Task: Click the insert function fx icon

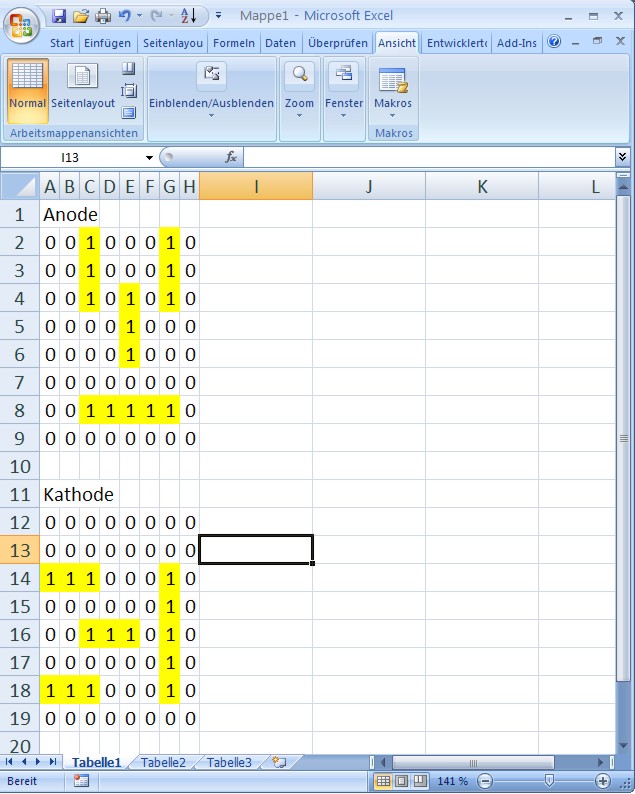Action: tap(230, 157)
